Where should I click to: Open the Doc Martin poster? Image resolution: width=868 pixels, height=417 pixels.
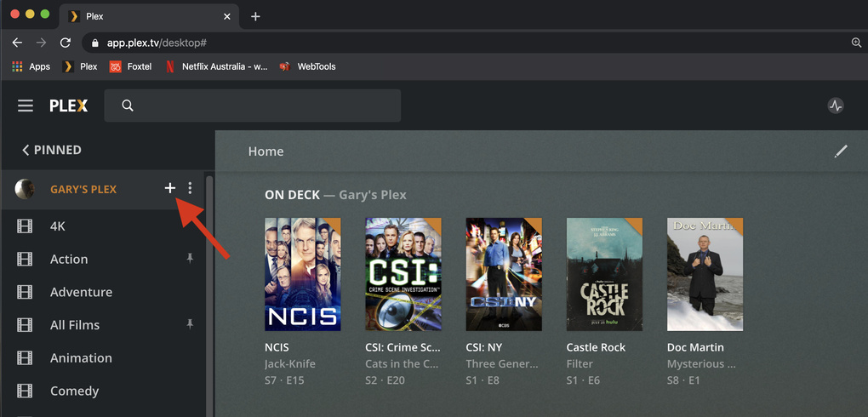point(705,274)
